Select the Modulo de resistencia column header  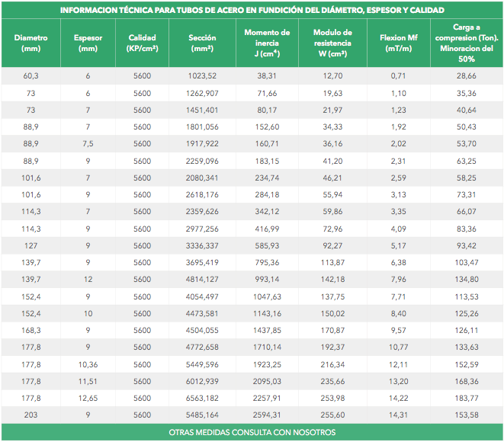click(x=332, y=43)
